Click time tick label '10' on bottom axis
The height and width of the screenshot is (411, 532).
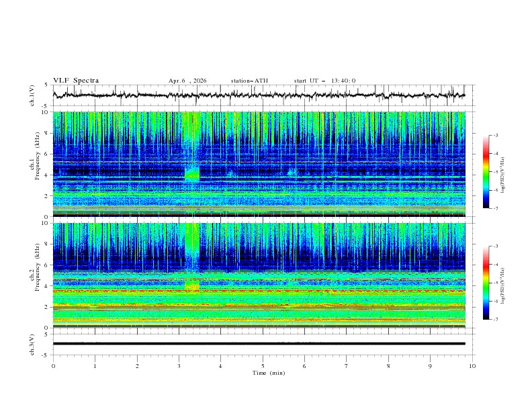point(472,366)
